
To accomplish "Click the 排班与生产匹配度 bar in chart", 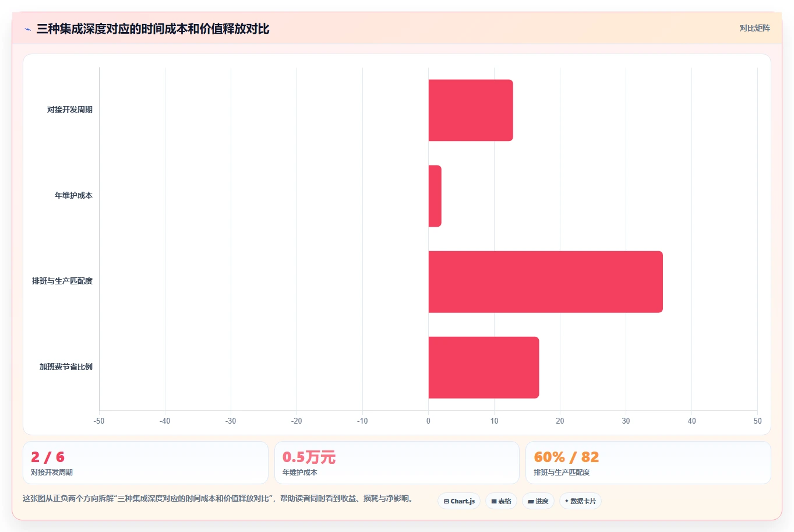I will (x=546, y=282).
